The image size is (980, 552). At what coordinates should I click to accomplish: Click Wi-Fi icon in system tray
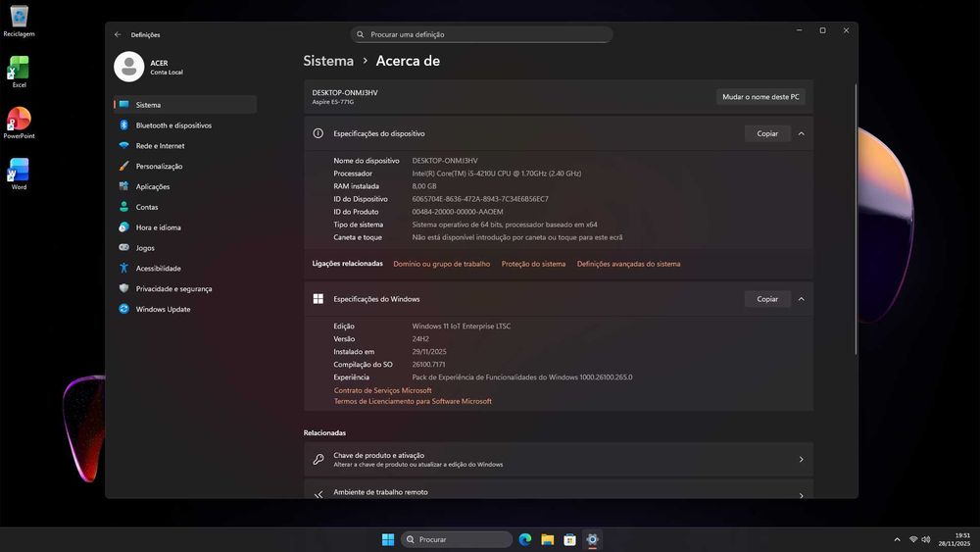[913, 539]
